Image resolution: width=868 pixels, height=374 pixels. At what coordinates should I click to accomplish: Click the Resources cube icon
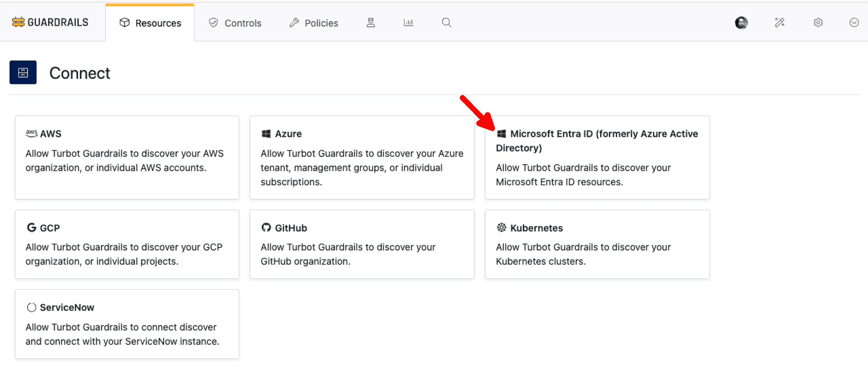tap(125, 22)
